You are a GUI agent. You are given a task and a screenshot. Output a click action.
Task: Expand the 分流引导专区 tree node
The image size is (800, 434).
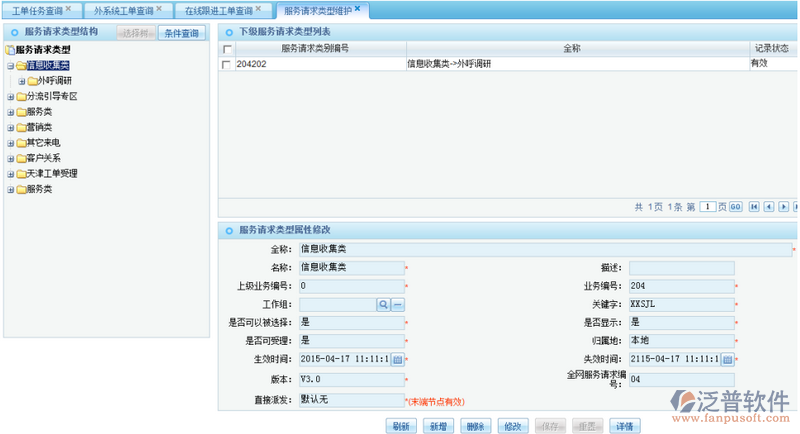pyautogui.click(x=10, y=97)
